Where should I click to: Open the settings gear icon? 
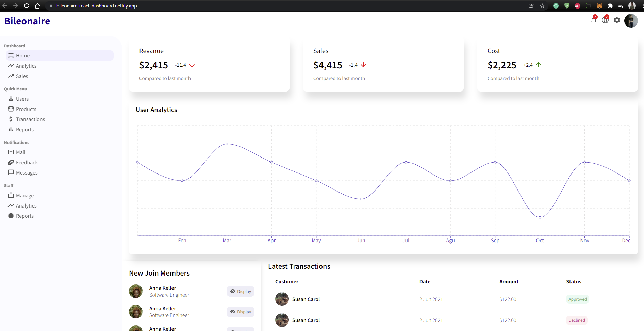[617, 20]
